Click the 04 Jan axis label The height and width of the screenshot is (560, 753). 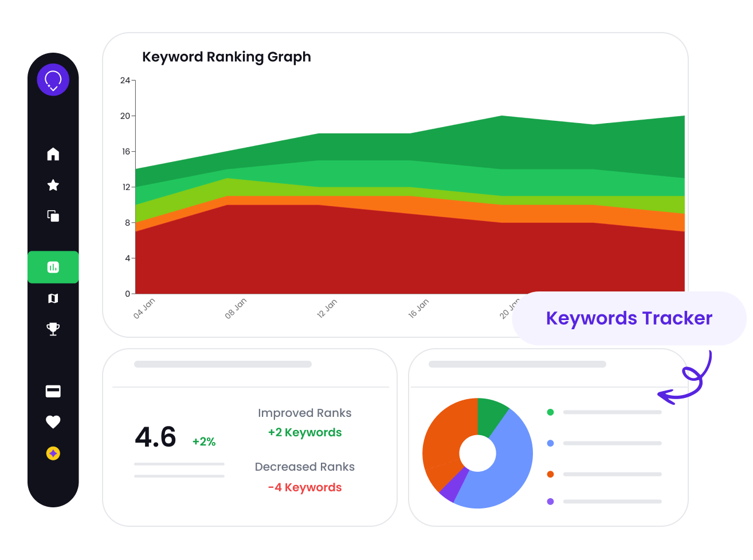pyautogui.click(x=144, y=308)
